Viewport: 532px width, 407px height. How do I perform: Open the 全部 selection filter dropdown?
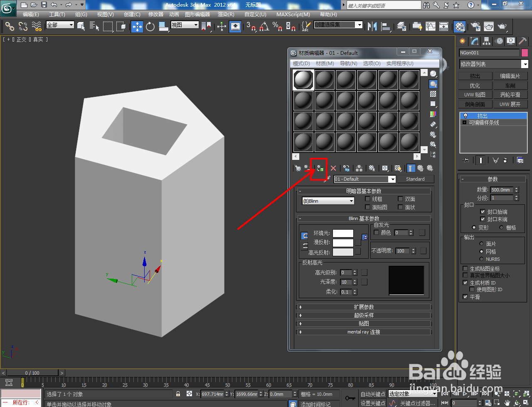click(x=60, y=25)
